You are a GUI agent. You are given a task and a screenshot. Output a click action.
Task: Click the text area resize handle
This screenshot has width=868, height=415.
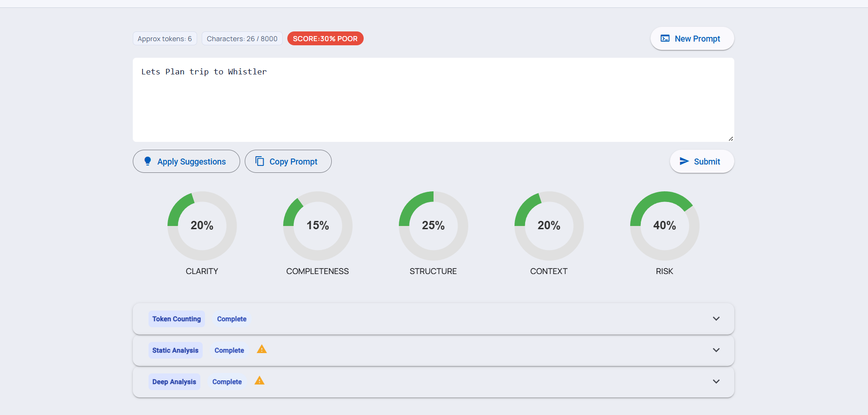point(731,139)
